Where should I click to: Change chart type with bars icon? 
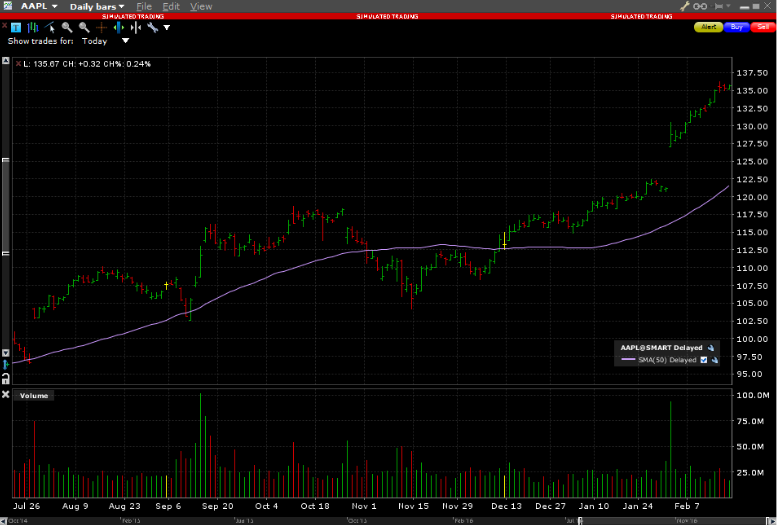(x=33, y=27)
